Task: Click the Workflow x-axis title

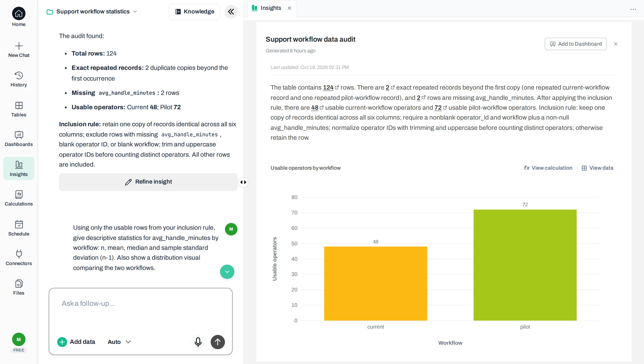Action: click(450, 343)
